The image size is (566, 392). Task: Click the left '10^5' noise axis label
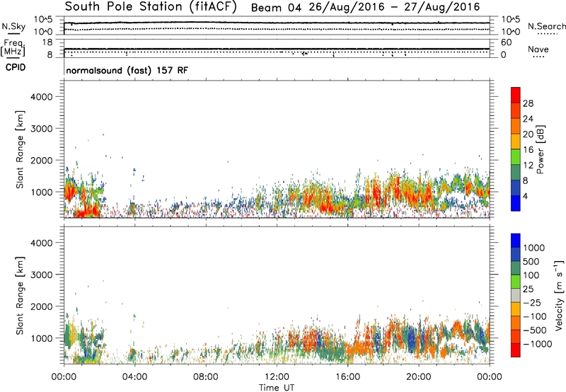[43, 20]
